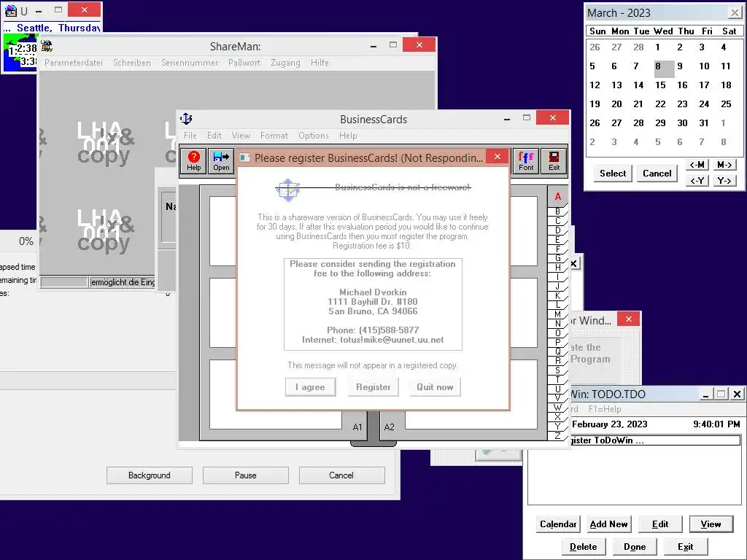Image resolution: width=747 pixels, height=560 pixels.
Task: Open the File menu in BusinessCards
Action: (190, 135)
